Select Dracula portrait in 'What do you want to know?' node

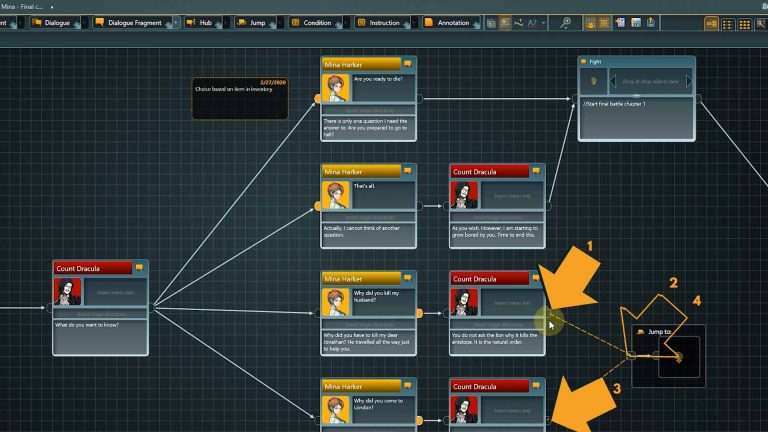tap(68, 292)
